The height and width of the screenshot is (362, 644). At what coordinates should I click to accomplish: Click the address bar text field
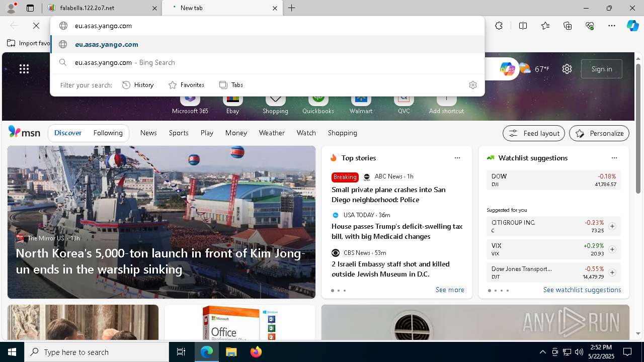(267, 26)
